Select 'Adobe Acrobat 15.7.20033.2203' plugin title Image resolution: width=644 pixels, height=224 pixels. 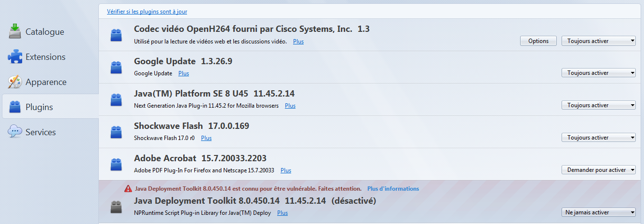[x=200, y=158]
